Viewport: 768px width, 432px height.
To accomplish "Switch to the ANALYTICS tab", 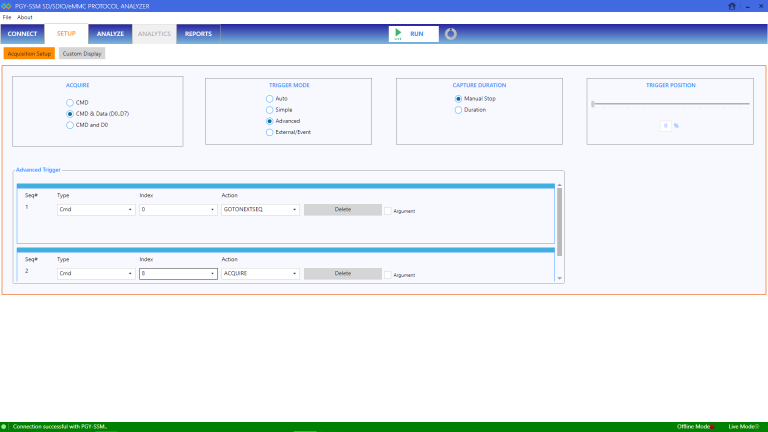I will tap(154, 34).
